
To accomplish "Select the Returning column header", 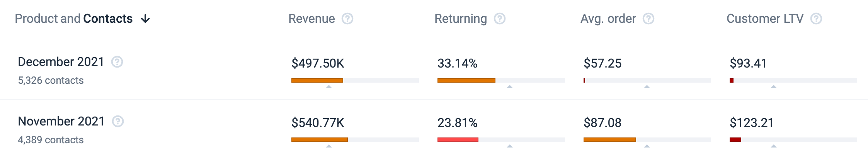I will coord(460,19).
